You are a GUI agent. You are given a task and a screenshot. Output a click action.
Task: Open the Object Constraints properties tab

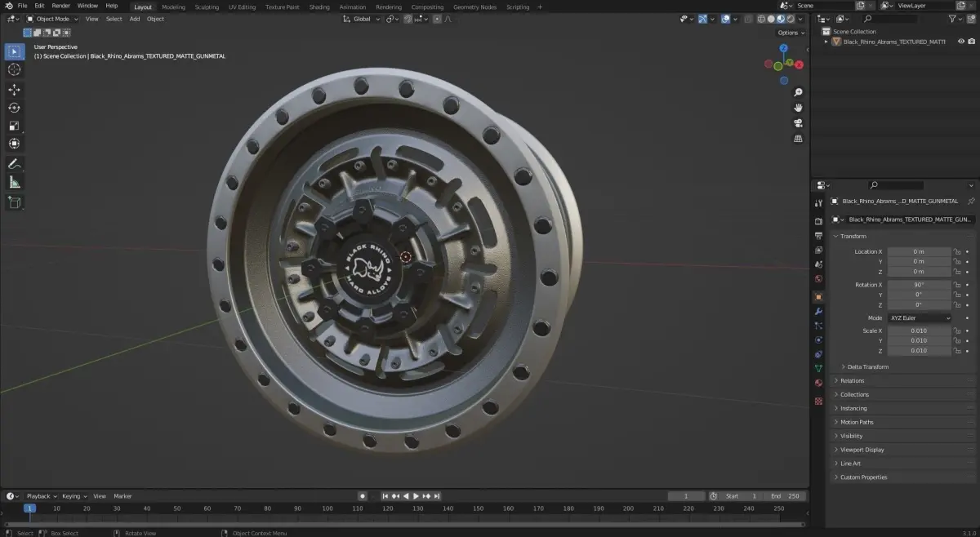pyautogui.click(x=818, y=354)
